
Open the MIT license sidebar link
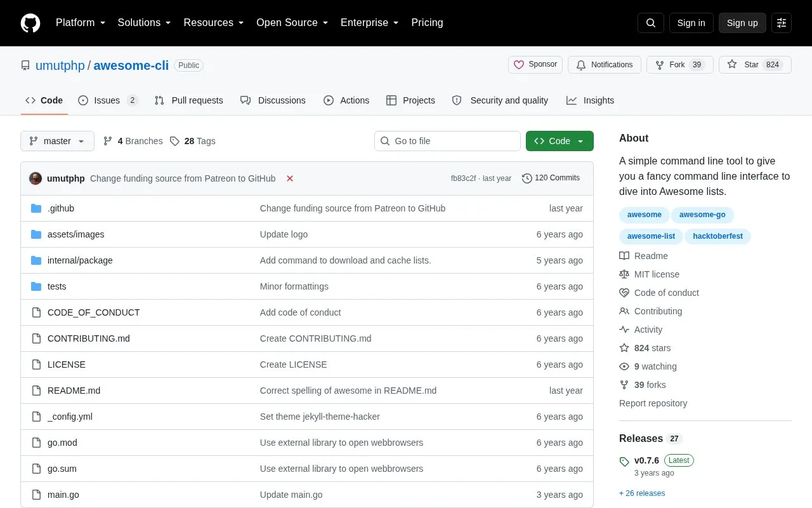[649, 274]
